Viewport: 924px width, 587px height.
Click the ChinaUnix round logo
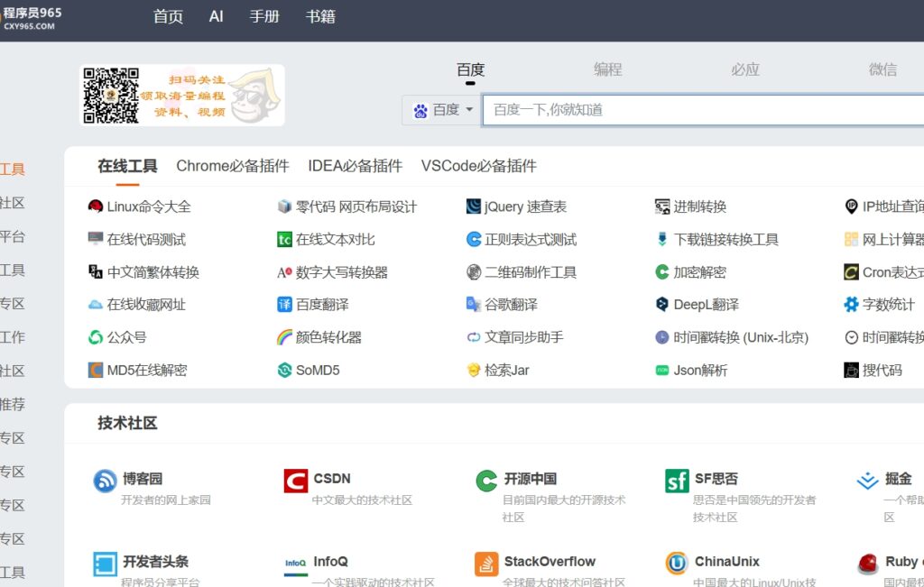(677, 564)
